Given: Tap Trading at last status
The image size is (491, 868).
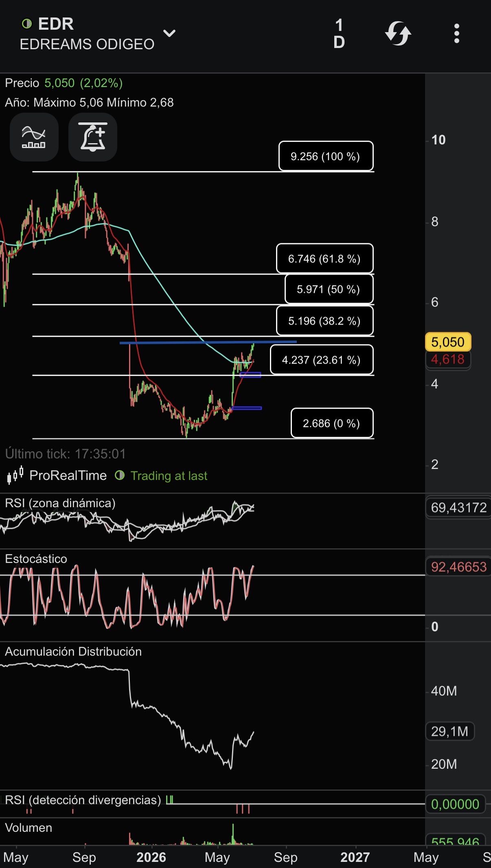Looking at the screenshot, I should coord(169,475).
